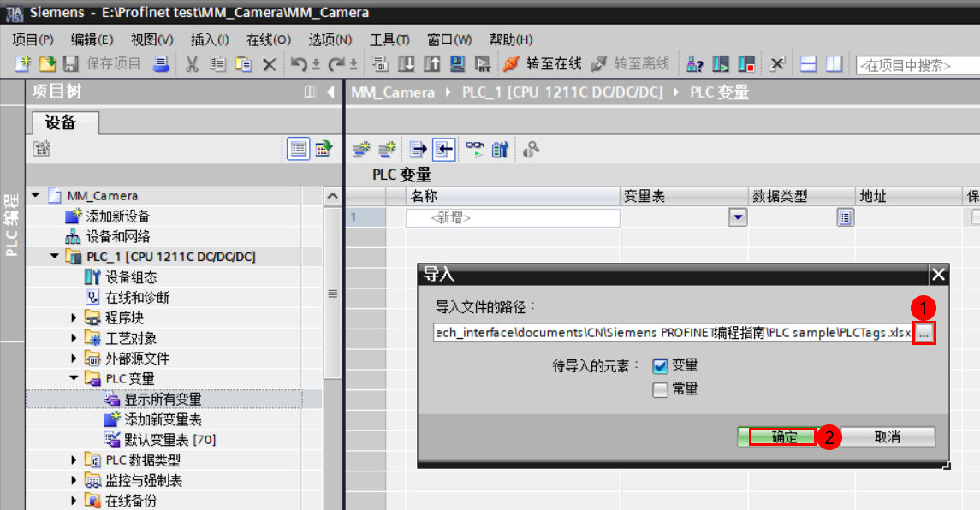Click the add new tag icon above PLC 变量 table

click(x=361, y=149)
